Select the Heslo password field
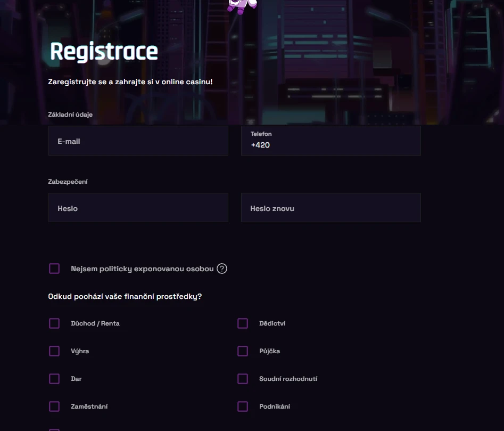Image resolution: width=504 pixels, height=431 pixels. (138, 208)
